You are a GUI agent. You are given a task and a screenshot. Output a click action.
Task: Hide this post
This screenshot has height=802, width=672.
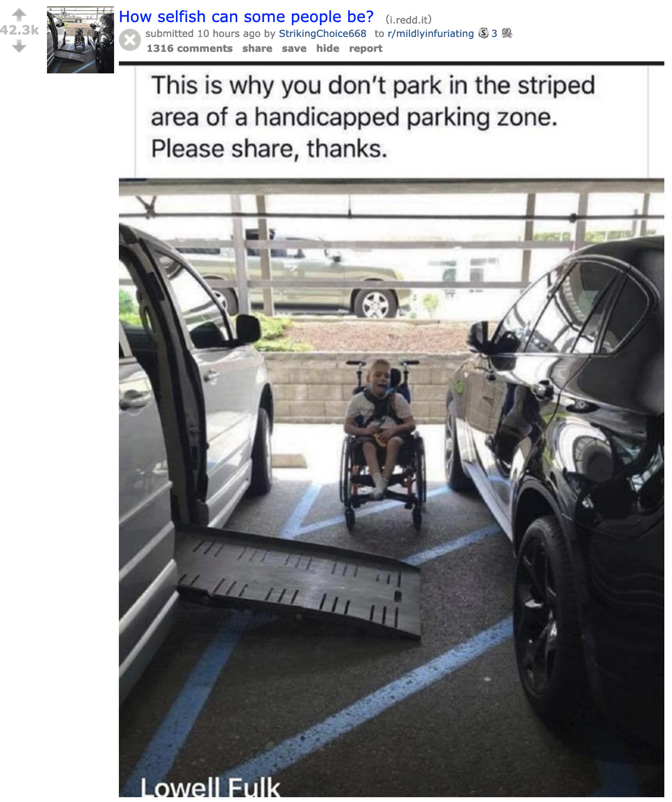[327, 48]
